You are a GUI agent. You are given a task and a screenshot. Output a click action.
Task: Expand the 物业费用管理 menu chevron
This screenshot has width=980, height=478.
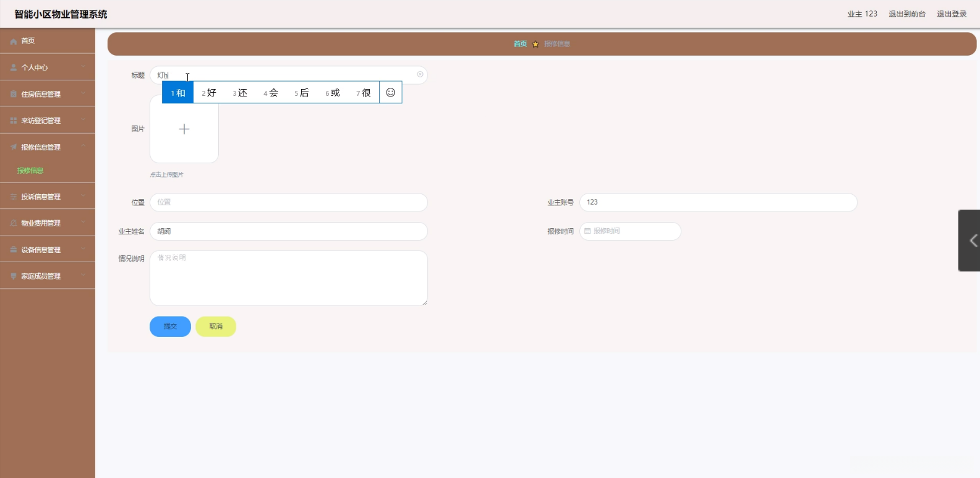tap(83, 223)
